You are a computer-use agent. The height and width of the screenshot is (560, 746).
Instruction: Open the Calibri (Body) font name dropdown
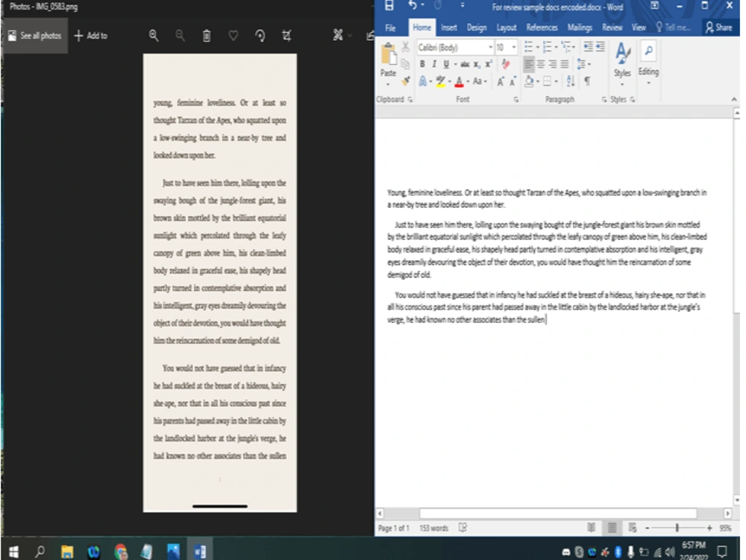[490, 48]
